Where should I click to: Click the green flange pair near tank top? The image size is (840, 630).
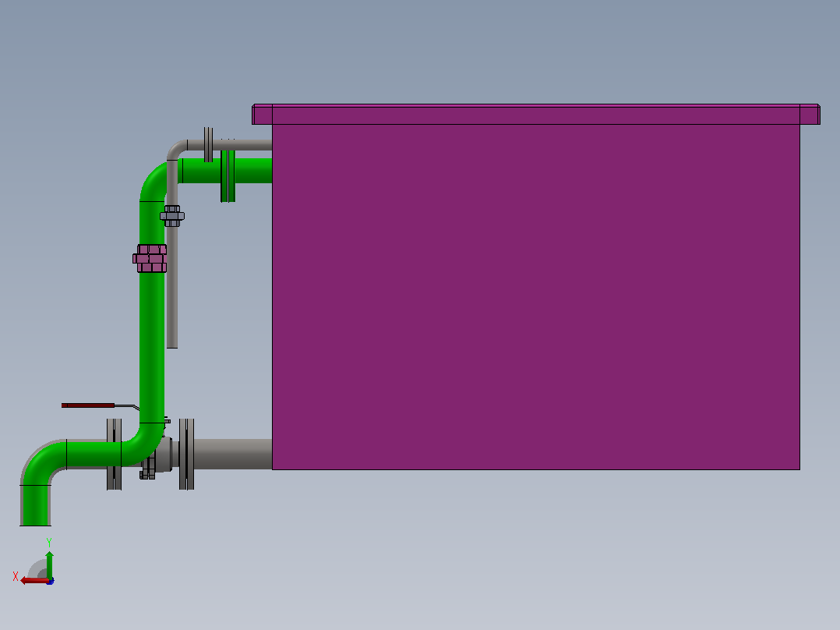pyautogui.click(x=228, y=176)
